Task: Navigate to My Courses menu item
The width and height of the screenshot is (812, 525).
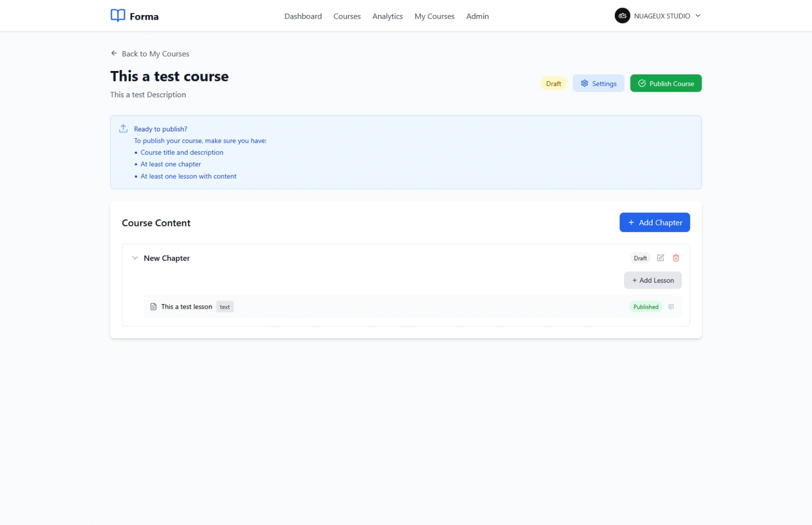Action: (434, 16)
